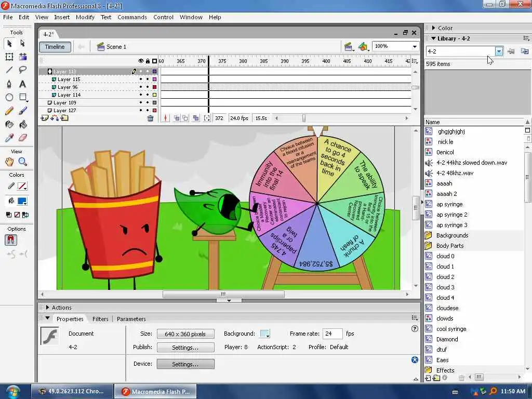
Task: Select the Line tool
Action: (9, 70)
